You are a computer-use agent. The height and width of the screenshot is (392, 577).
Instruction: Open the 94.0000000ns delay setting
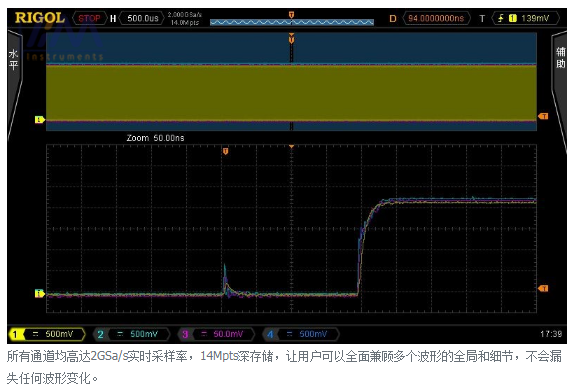(436, 18)
